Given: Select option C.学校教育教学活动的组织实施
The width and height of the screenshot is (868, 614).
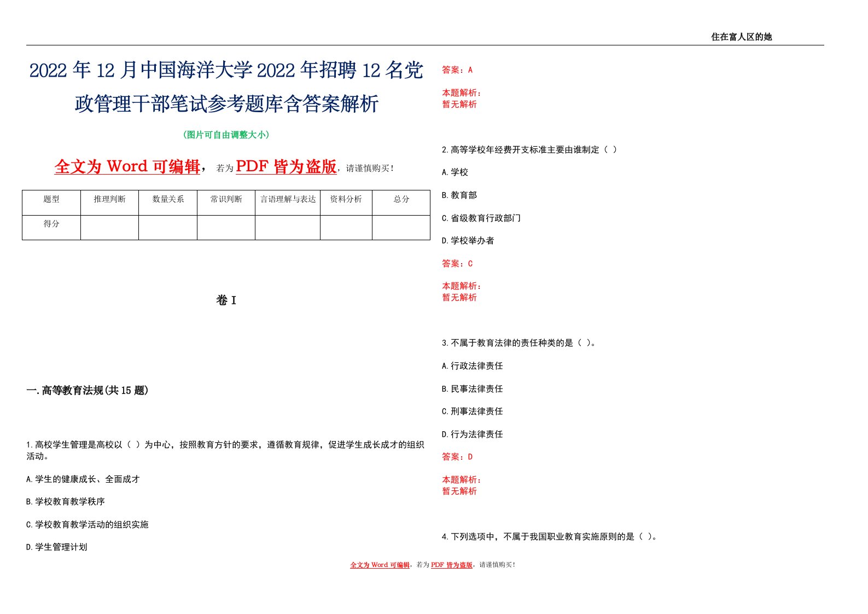Looking at the screenshot, I should pyautogui.click(x=88, y=524).
